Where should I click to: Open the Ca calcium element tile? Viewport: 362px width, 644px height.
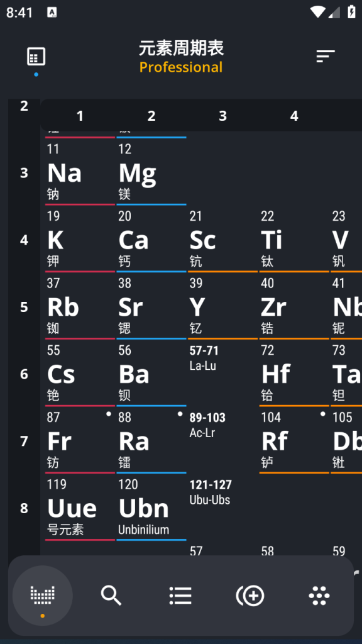point(151,240)
